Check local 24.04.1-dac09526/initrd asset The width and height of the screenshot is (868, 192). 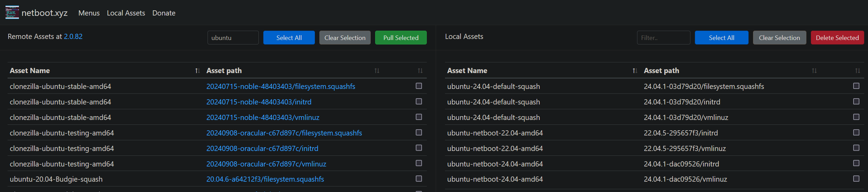tap(856, 163)
